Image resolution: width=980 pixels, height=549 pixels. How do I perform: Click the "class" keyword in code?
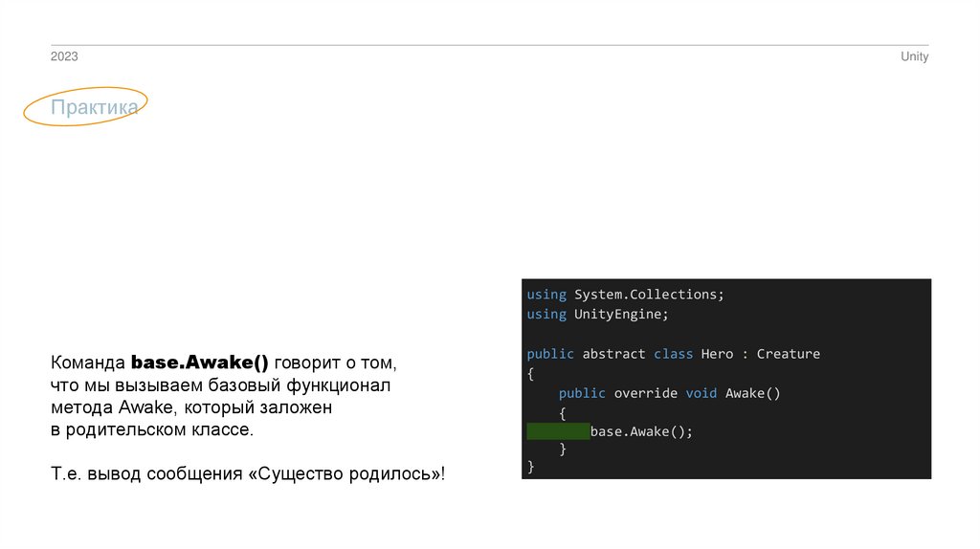(673, 354)
